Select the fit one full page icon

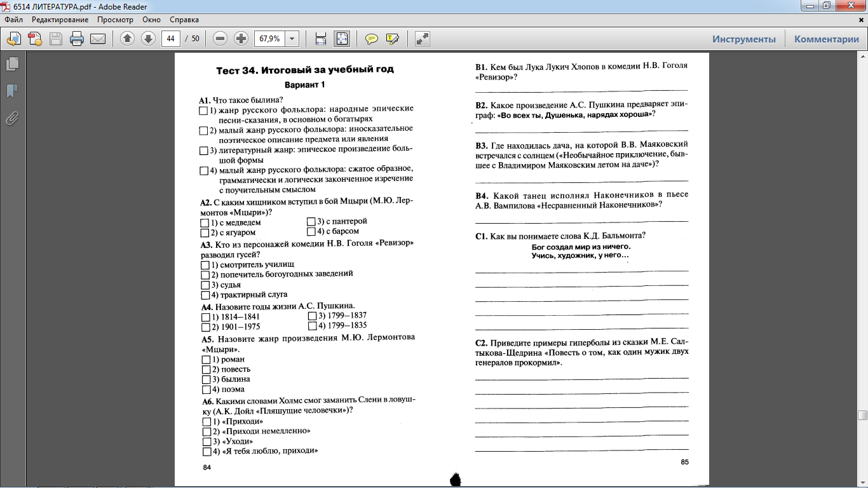[342, 39]
